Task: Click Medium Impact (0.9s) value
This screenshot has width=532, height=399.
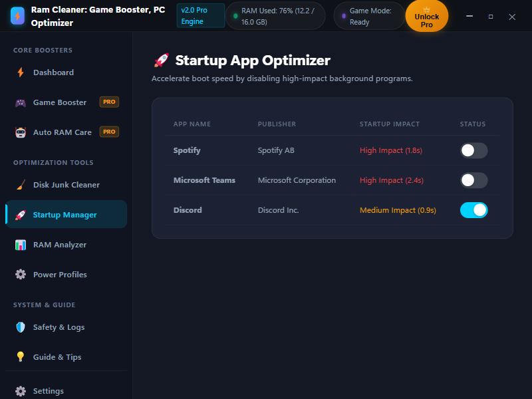Action: pyautogui.click(x=398, y=210)
